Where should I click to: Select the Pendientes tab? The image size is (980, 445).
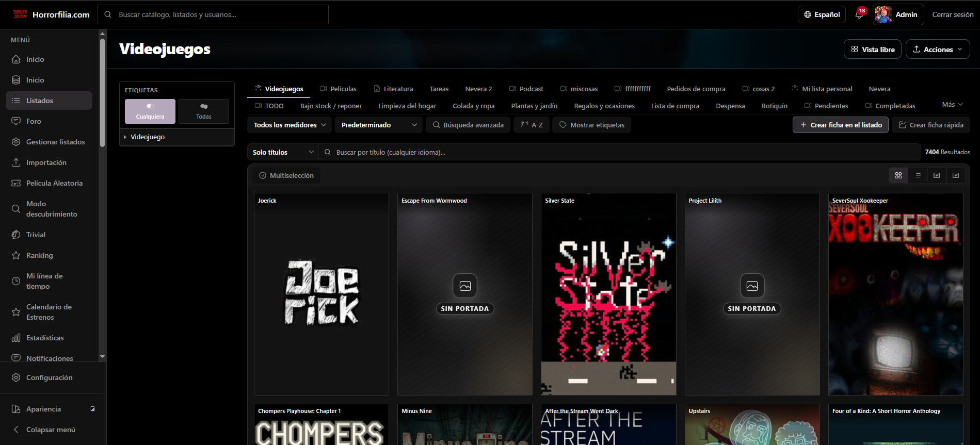click(x=826, y=106)
